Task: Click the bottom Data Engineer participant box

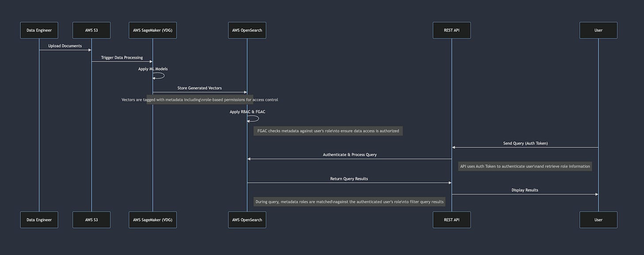Action: pyautogui.click(x=39, y=220)
